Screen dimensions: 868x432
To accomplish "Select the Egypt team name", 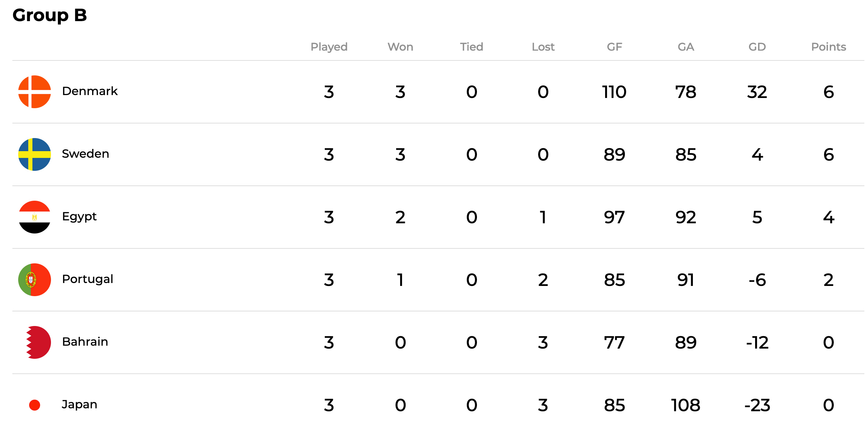I will click(x=79, y=217).
